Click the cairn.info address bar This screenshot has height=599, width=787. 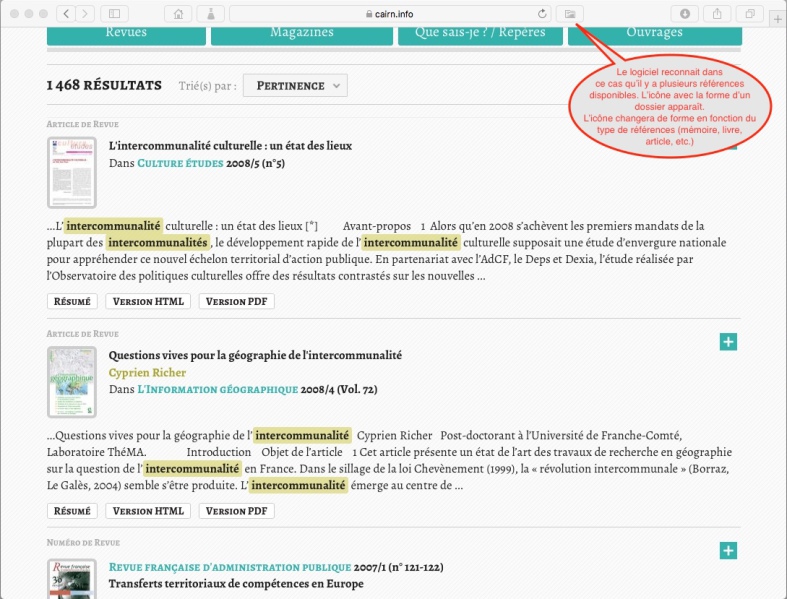(x=390, y=14)
